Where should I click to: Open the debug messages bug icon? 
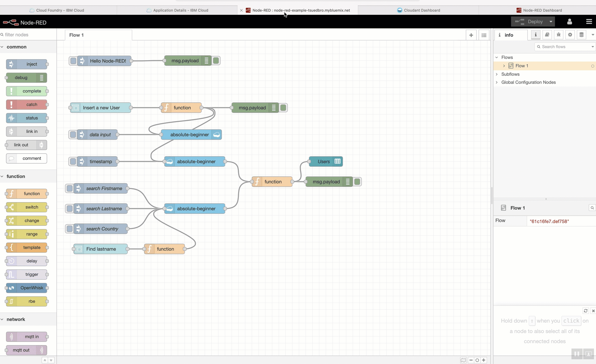tap(559, 35)
